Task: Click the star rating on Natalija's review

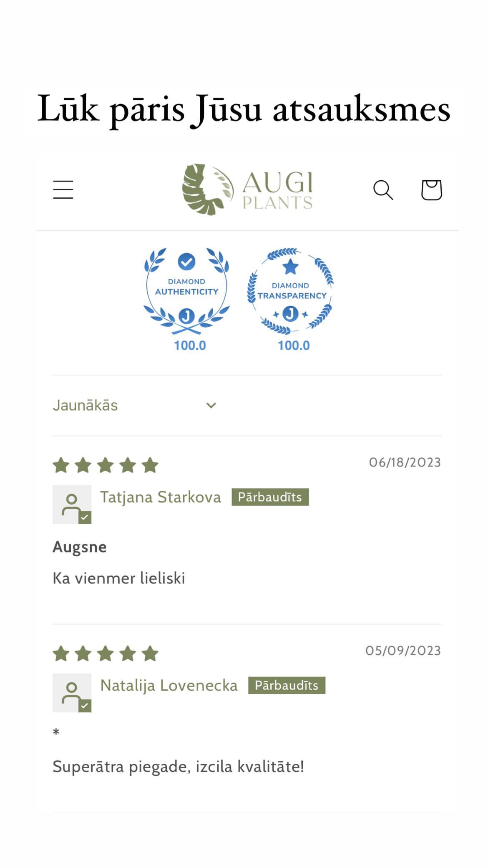Action: 106,654
